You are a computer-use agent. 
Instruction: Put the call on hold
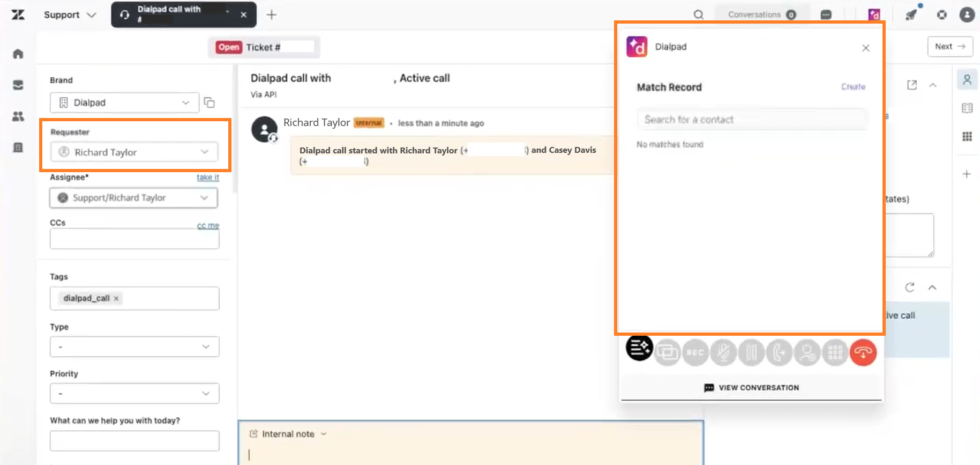(x=751, y=352)
